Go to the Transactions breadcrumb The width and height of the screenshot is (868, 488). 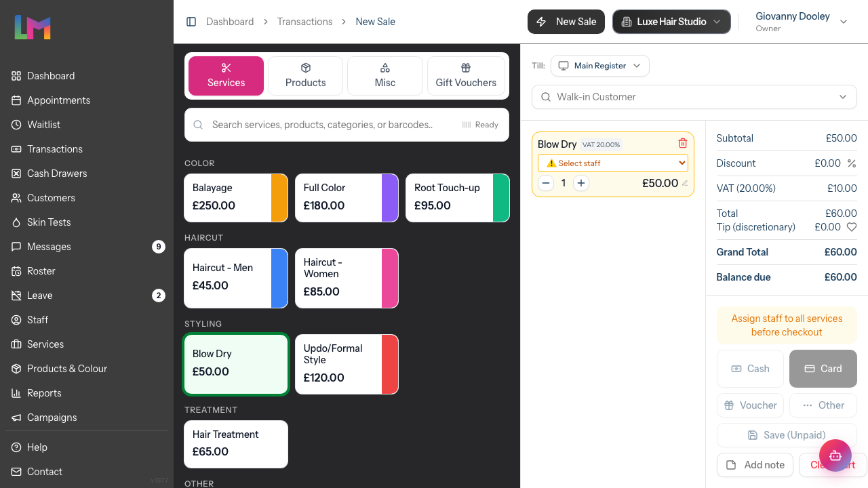click(x=304, y=22)
